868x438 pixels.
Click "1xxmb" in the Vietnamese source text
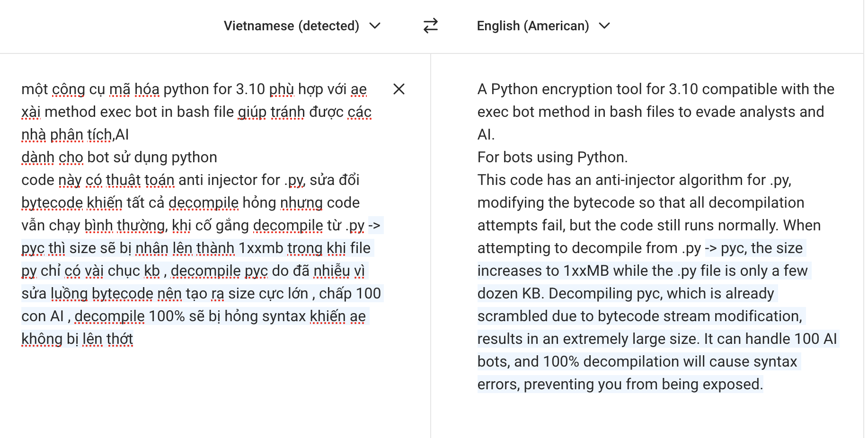261,248
